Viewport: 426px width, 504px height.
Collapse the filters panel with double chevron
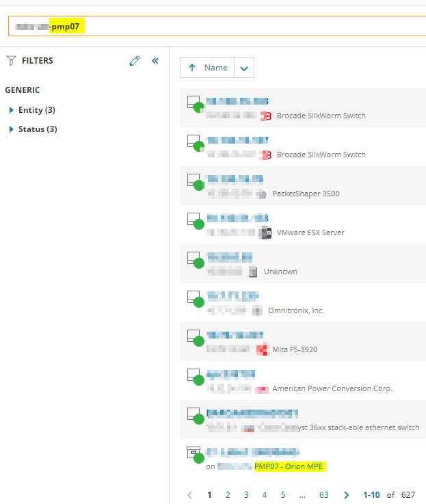[x=155, y=61]
